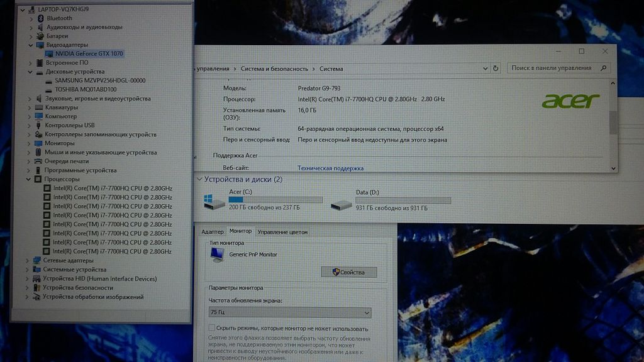Select TOSHIBA MQ01ABD100 disk
Image resolution: width=644 pixels, height=362 pixels.
pyautogui.click(x=86, y=89)
